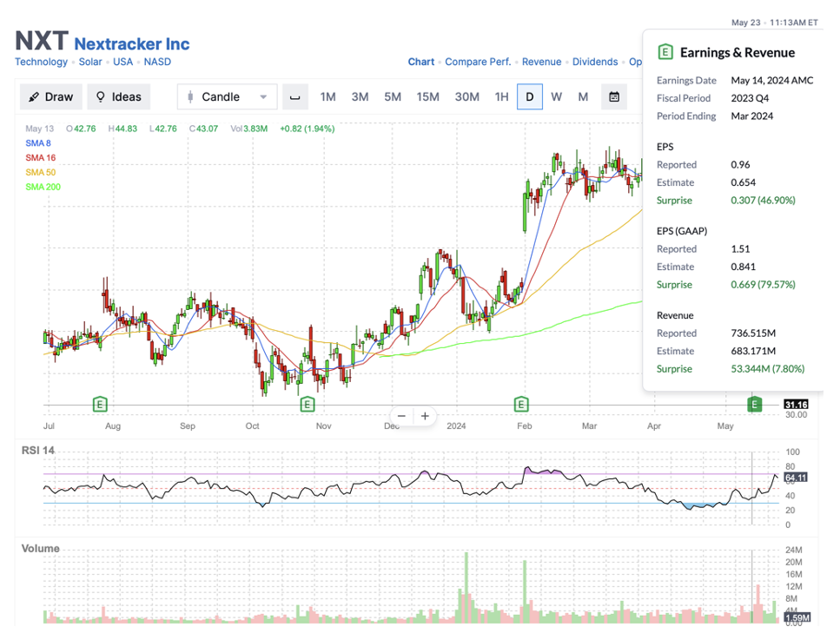Click the 31.16 price tag on axis
Viewport: 840px width, 640px height.
coord(796,405)
